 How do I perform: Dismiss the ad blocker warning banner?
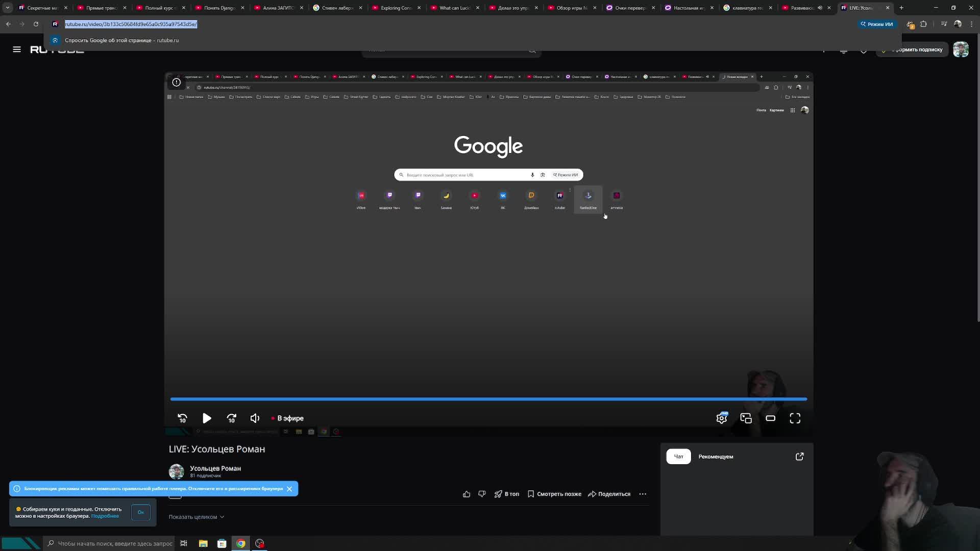[x=289, y=489]
